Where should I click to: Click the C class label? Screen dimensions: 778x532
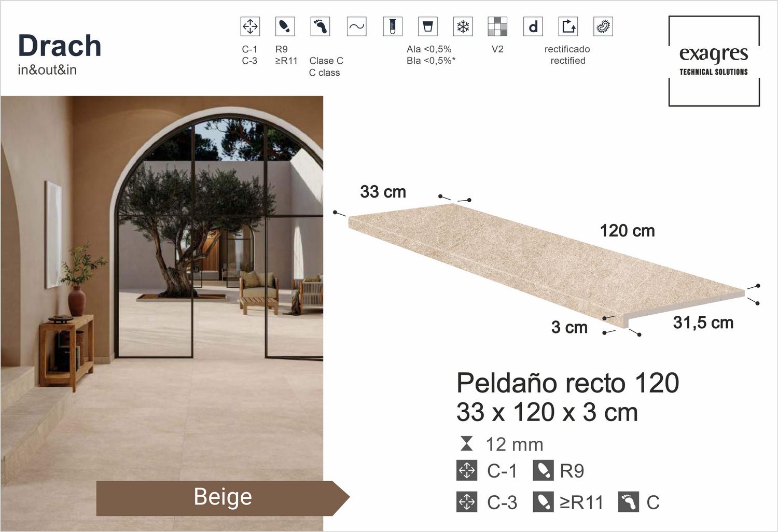click(x=324, y=73)
